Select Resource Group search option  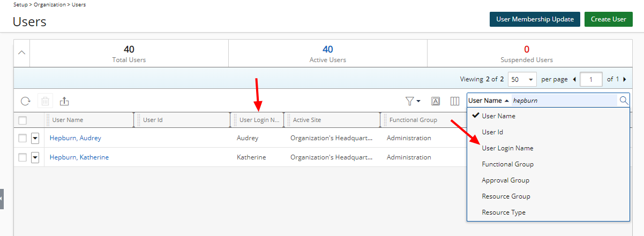[x=548, y=196]
